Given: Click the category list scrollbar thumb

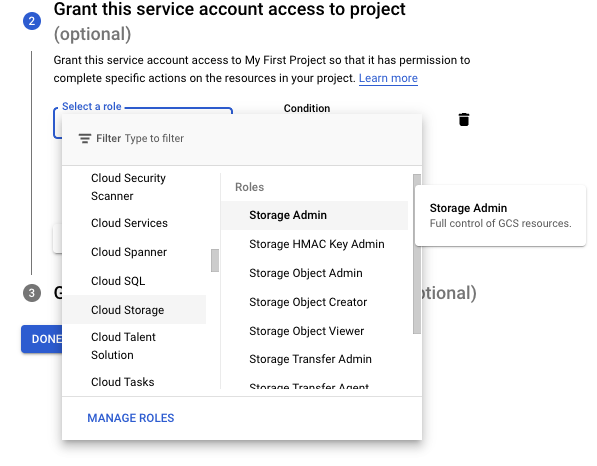Looking at the screenshot, I should 215,260.
